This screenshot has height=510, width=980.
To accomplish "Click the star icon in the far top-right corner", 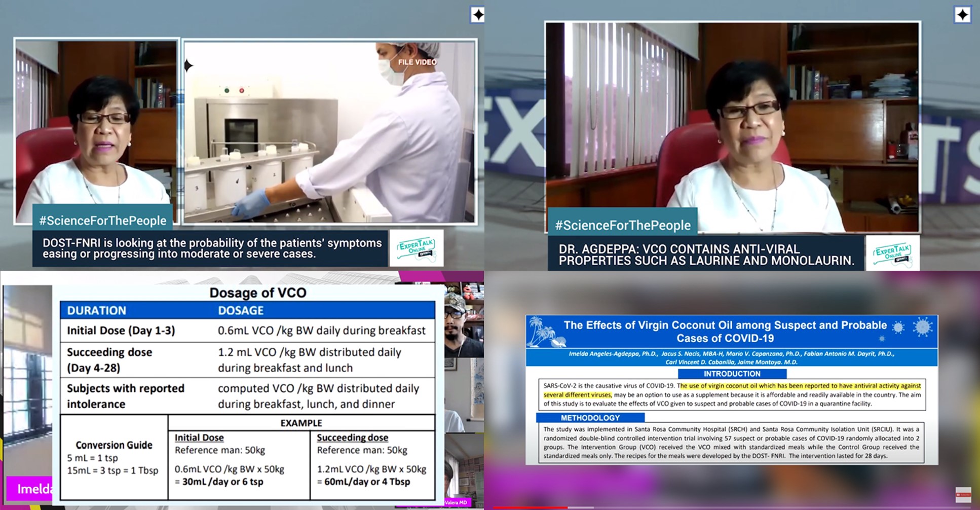I will [x=962, y=15].
